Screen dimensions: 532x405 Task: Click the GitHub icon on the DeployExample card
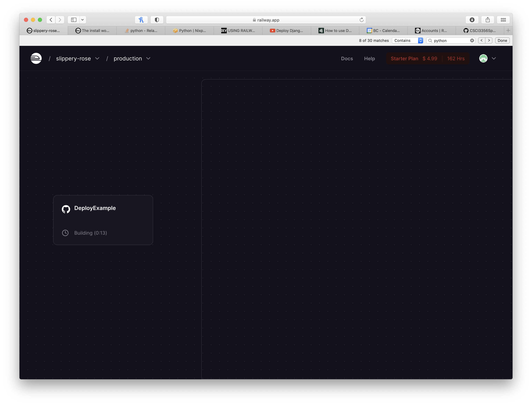click(x=66, y=209)
